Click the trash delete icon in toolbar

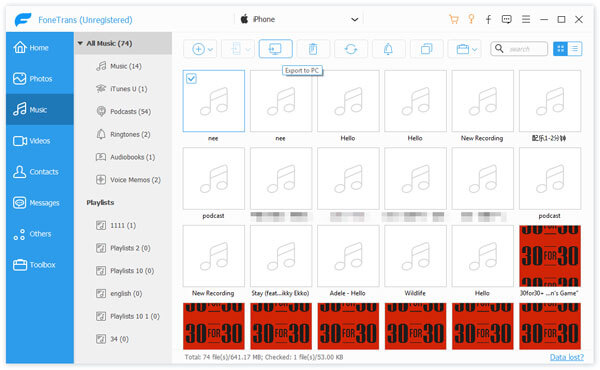[x=313, y=49]
